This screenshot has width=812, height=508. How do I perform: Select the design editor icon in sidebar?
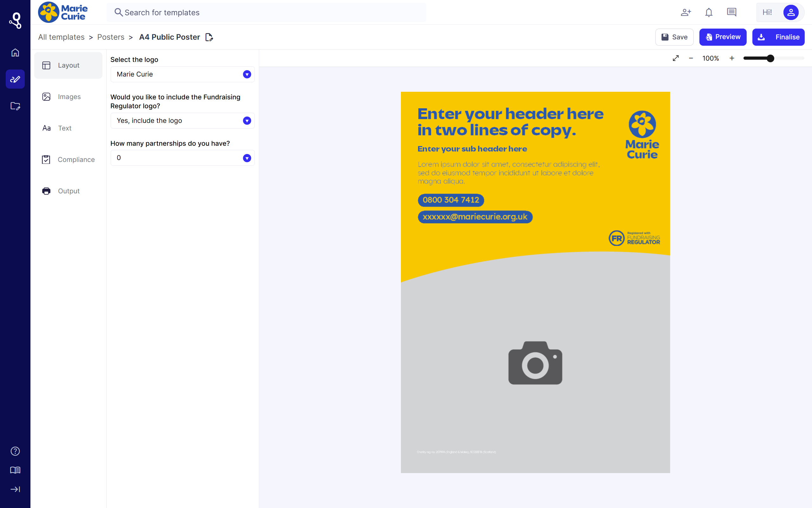point(15,79)
